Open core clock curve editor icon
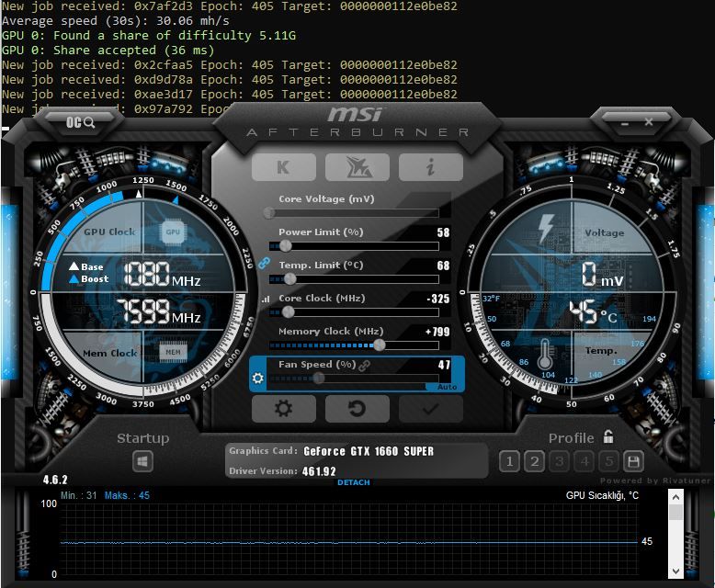Viewport: 715px width, 588px height. click(x=266, y=300)
